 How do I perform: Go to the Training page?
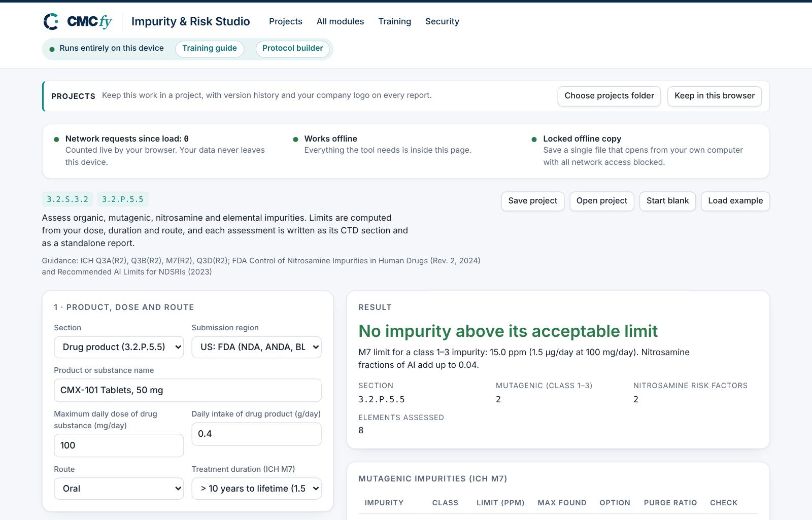click(394, 21)
